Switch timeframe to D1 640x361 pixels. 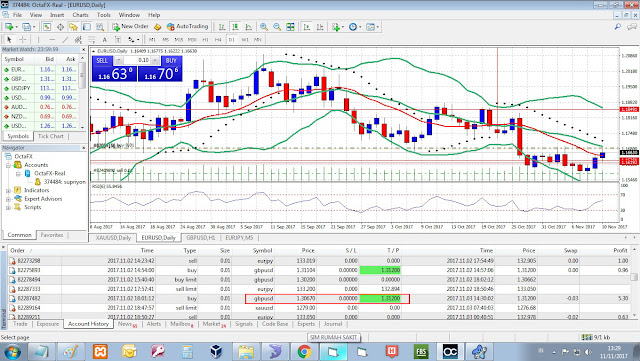(x=231, y=40)
